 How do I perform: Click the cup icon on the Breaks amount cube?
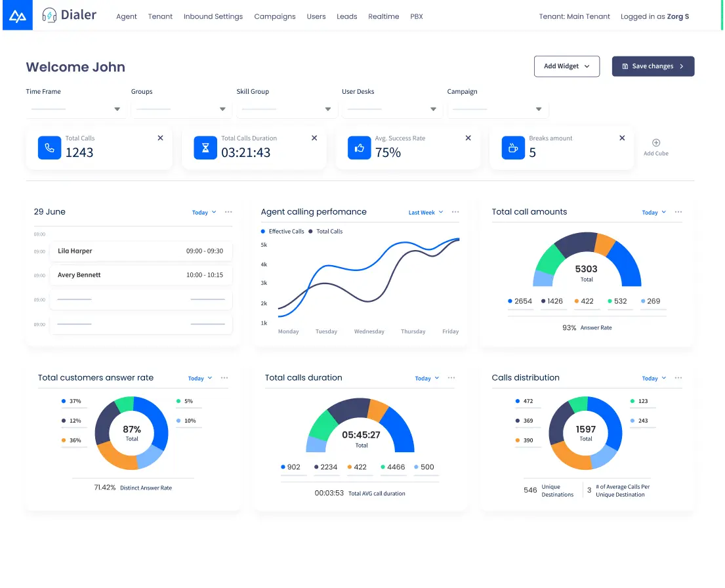click(x=513, y=148)
